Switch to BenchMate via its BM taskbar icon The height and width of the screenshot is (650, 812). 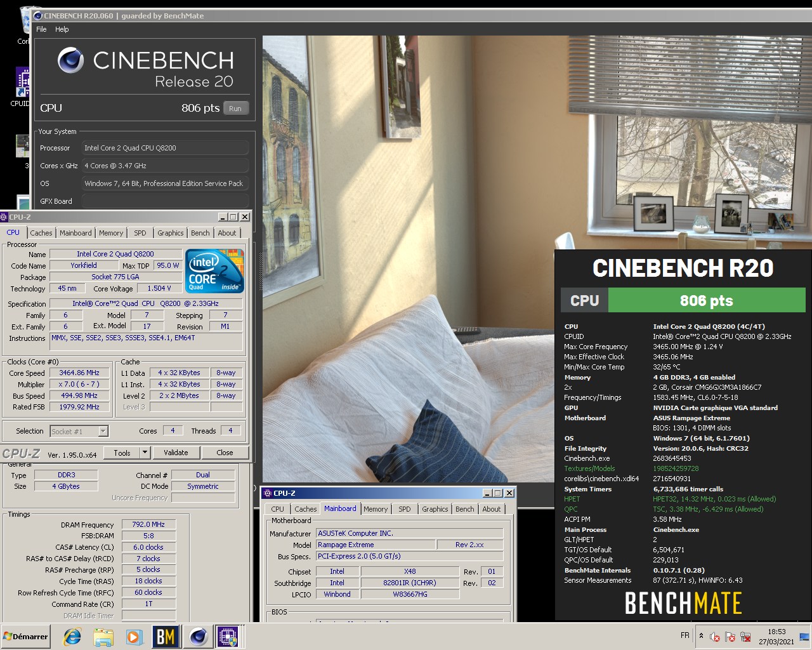click(x=166, y=637)
